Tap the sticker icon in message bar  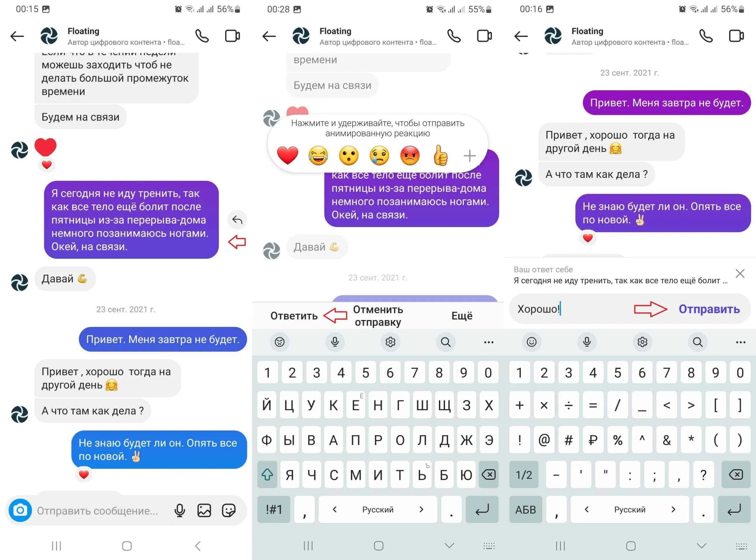pos(229,510)
